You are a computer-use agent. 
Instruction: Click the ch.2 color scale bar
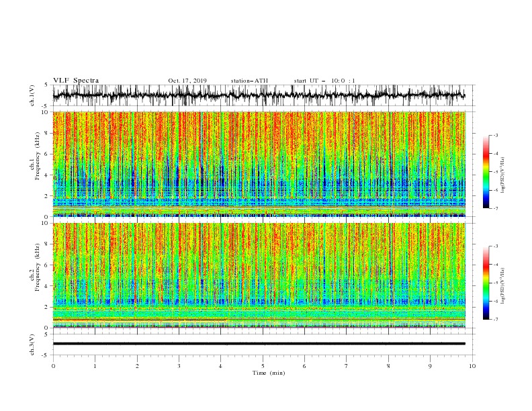[486, 283]
